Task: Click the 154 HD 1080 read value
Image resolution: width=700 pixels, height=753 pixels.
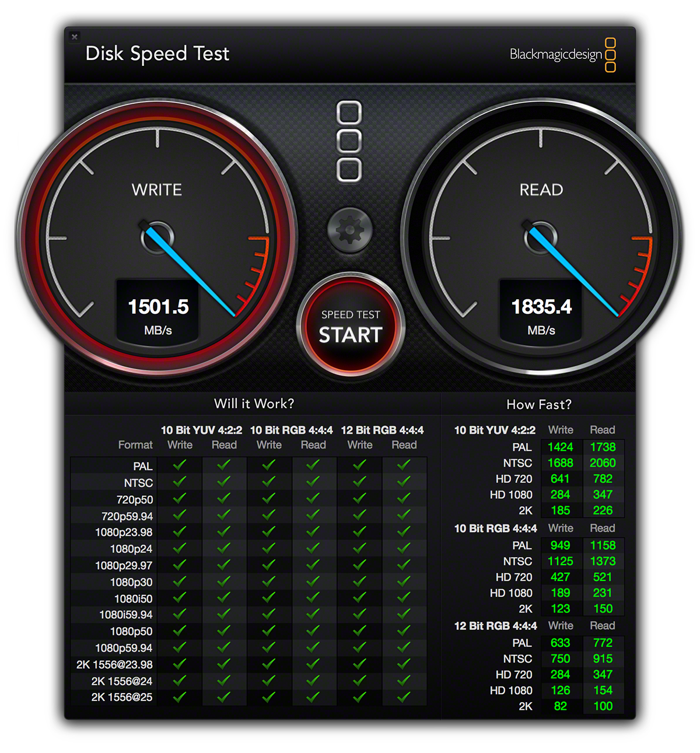Action: click(603, 690)
